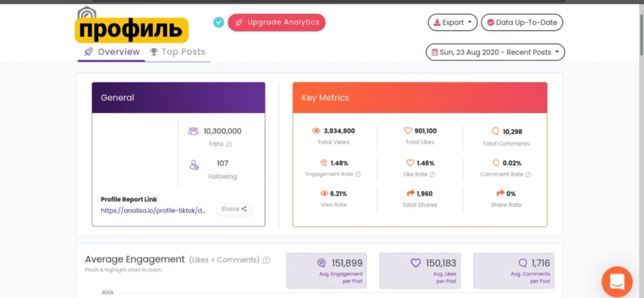Click the Engagement Rate info icon

tap(358, 174)
